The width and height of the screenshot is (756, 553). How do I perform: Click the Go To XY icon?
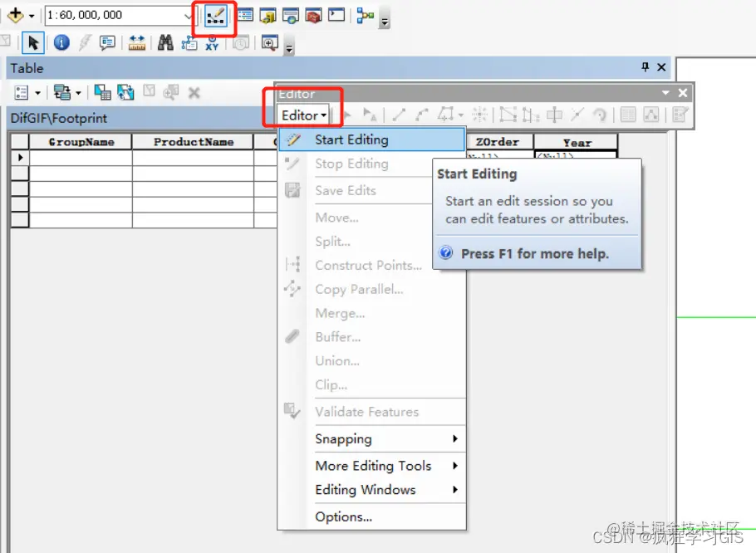[212, 43]
